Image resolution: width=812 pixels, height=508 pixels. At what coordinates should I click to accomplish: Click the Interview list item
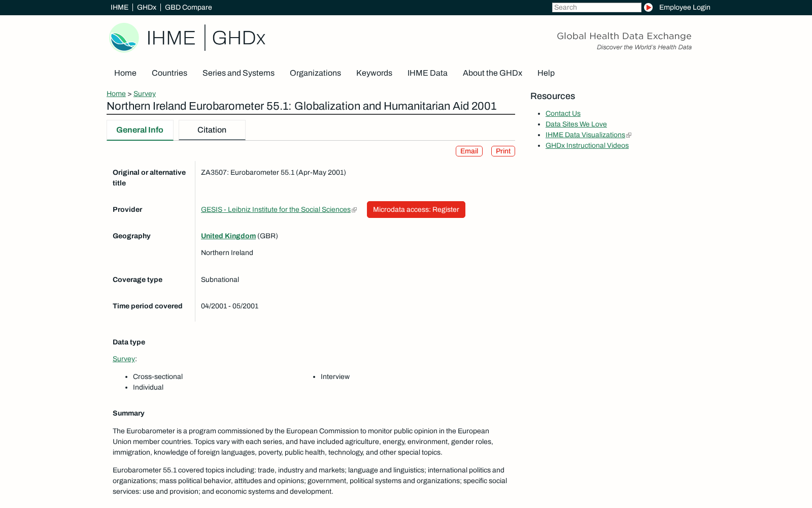335,376
